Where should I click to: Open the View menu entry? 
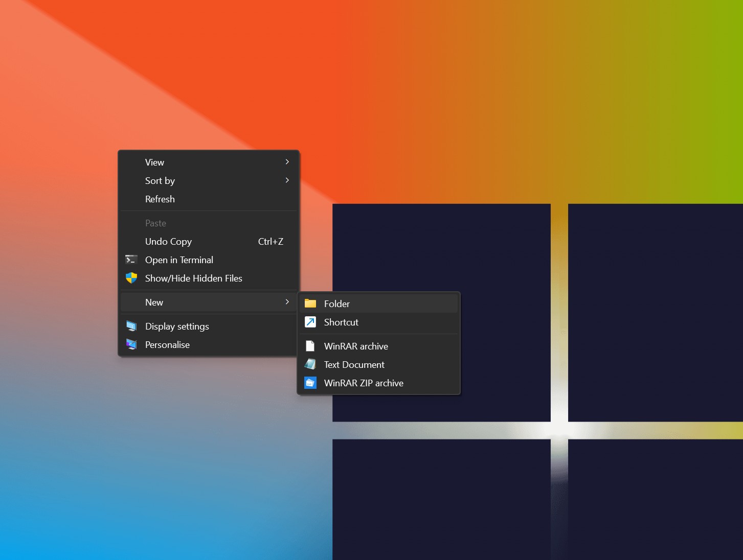pyautogui.click(x=209, y=162)
